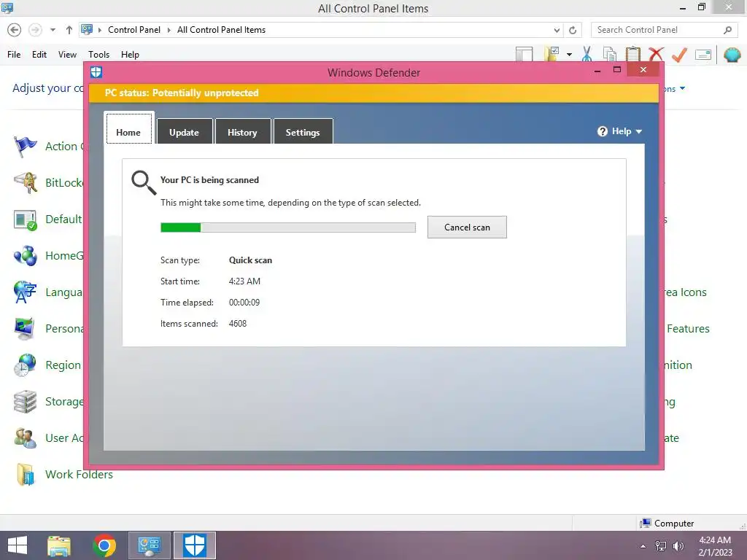
Task: Click the Cut scissors toolbar icon
Action: [587, 54]
